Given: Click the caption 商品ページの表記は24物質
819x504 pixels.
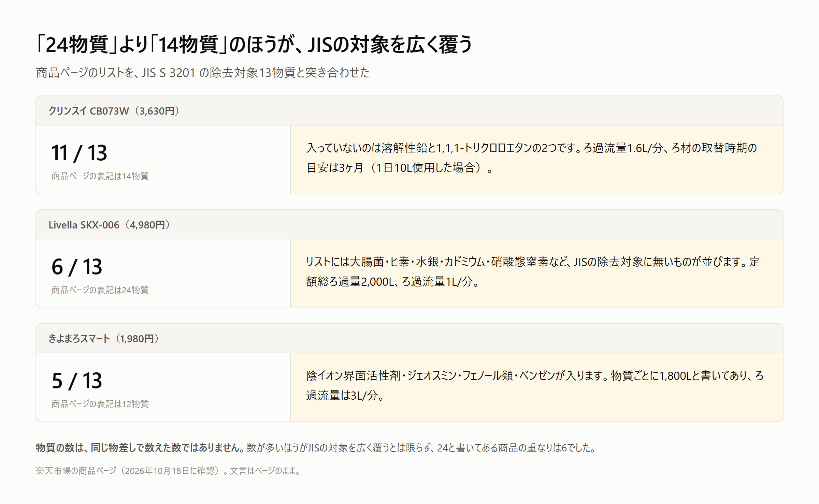Looking at the screenshot, I should click(100, 290).
